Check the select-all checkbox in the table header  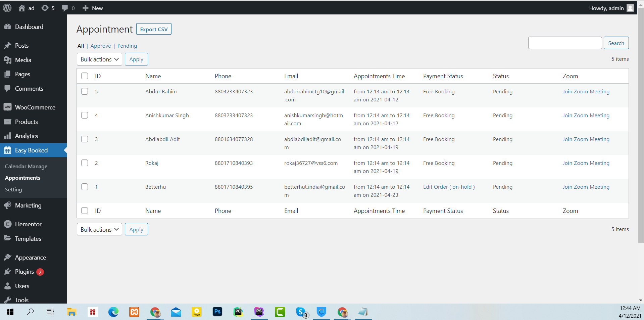coord(84,76)
